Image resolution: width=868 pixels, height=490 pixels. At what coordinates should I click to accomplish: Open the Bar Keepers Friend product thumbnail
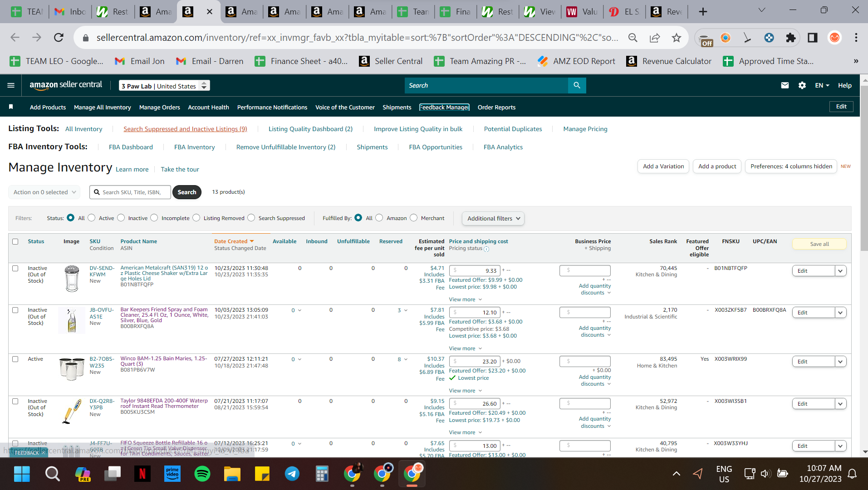click(x=72, y=320)
